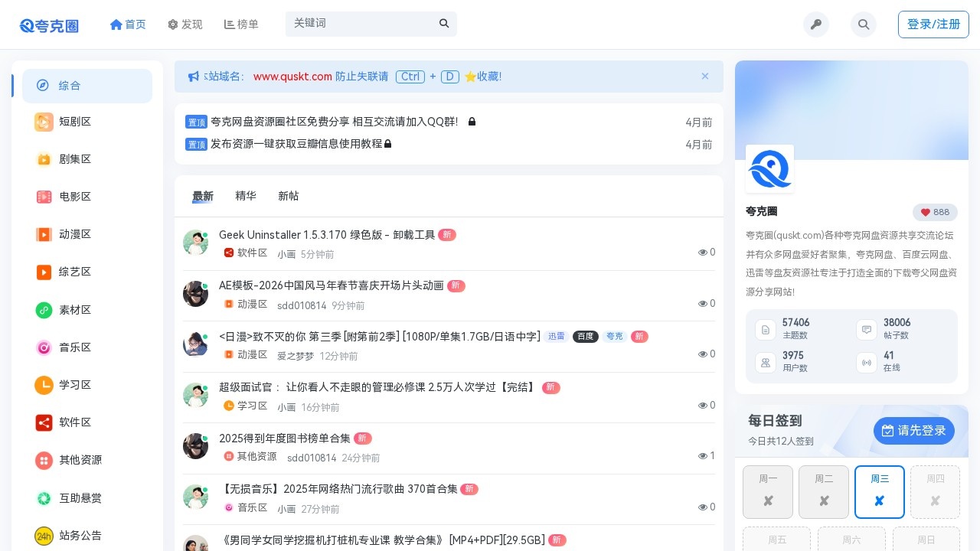Open 站务公告 with the 24h icon
This screenshot has height=551, width=980.
[75, 536]
